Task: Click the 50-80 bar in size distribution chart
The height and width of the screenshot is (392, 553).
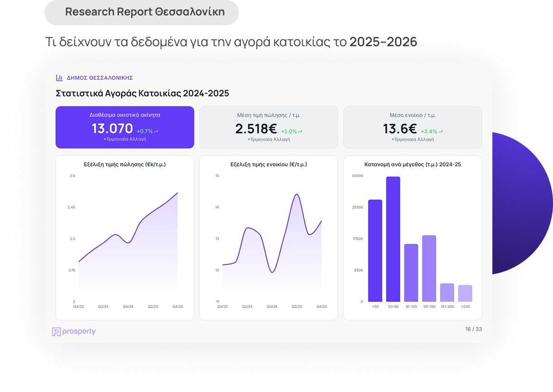Action: point(393,239)
